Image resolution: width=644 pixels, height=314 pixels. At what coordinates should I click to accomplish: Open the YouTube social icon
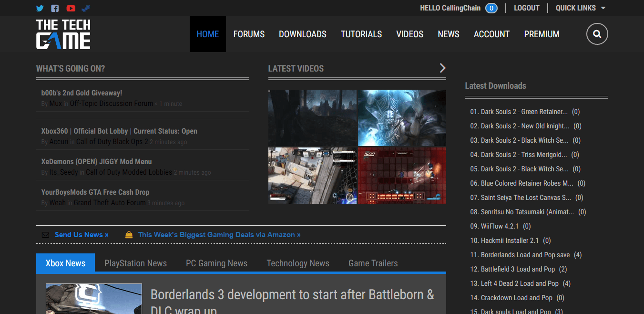coord(71,8)
